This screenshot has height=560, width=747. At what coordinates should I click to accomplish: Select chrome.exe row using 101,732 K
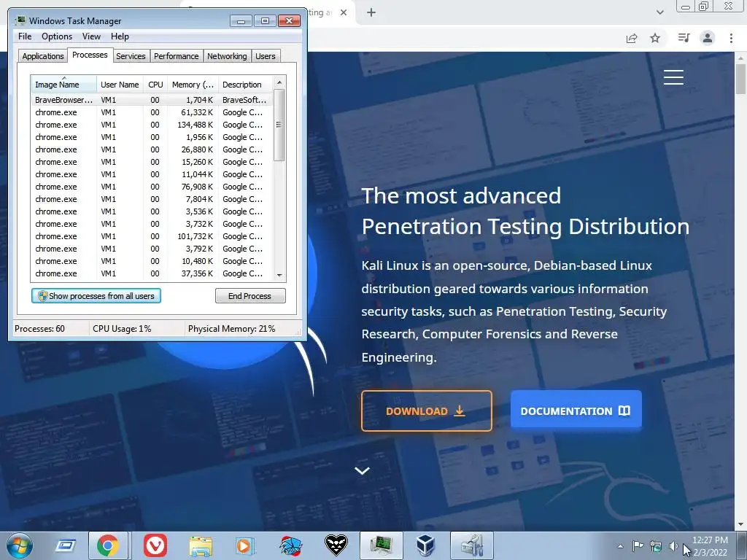coord(152,236)
